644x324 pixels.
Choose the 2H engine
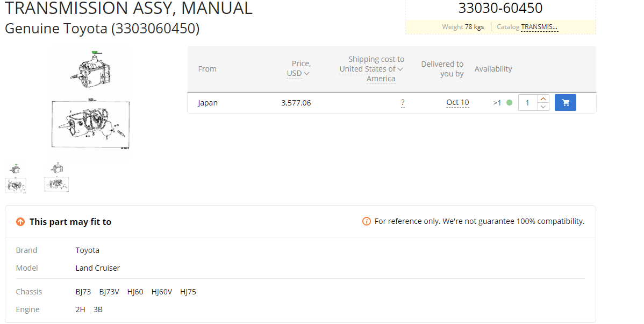coord(80,309)
